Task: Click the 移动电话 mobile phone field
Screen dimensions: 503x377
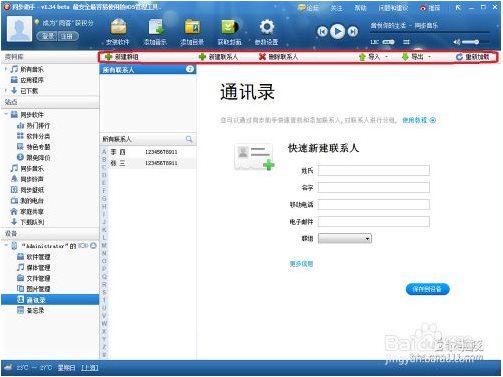Action: [374, 204]
